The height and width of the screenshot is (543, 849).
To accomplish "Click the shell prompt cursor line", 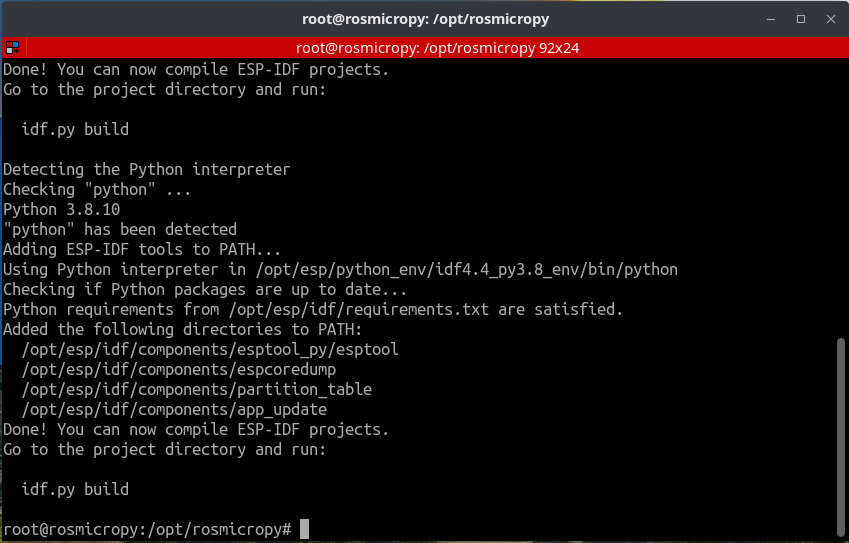I will coord(156,529).
